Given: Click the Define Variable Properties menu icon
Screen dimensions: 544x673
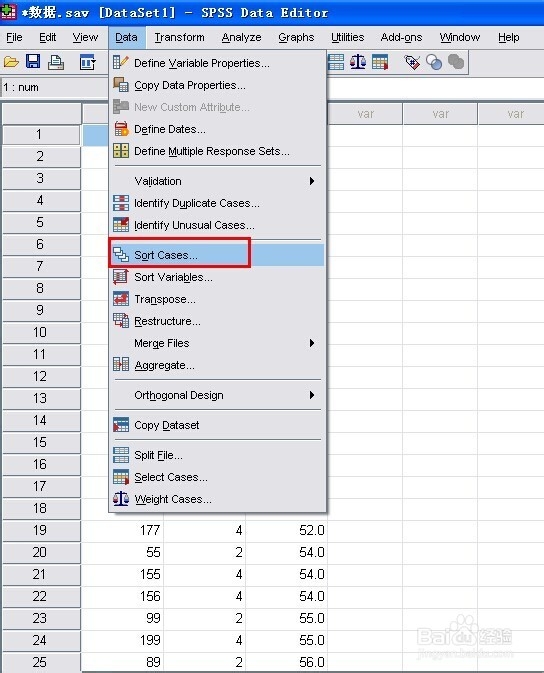Looking at the screenshot, I should (121, 63).
